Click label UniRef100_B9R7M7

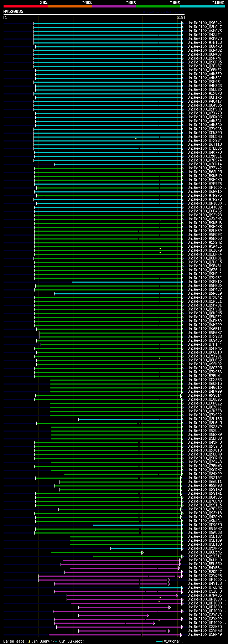(x=204, y=58)
